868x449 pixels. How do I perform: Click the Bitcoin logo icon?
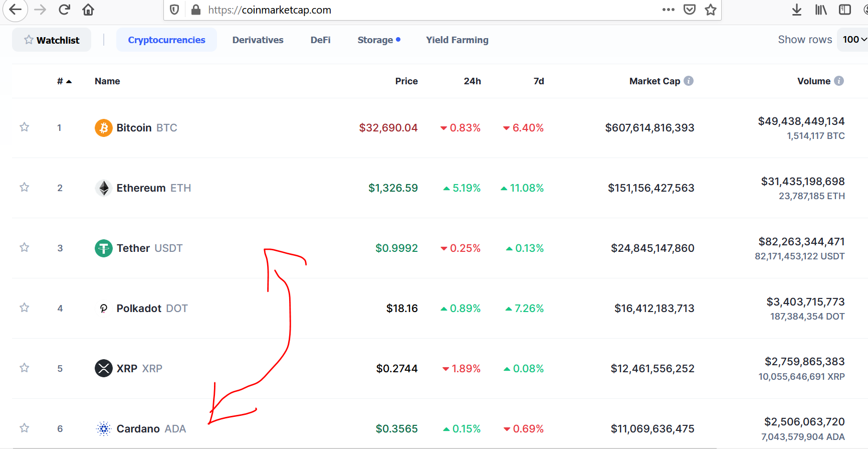coord(104,128)
